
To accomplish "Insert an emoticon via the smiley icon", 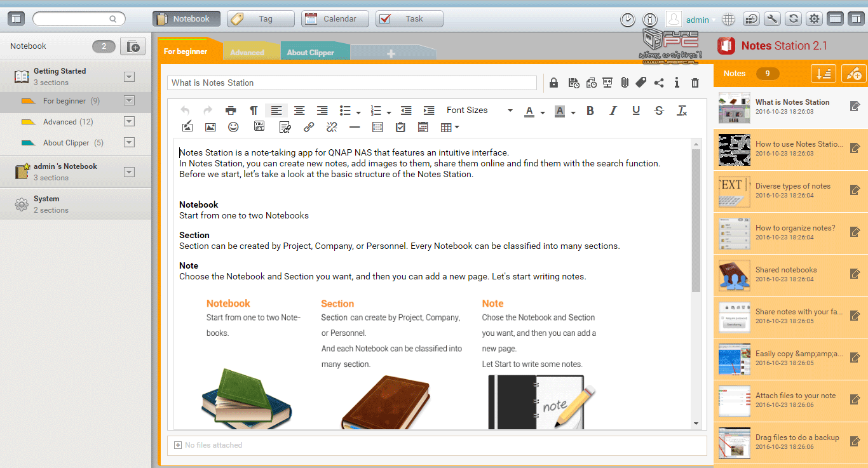I will pyautogui.click(x=233, y=127).
